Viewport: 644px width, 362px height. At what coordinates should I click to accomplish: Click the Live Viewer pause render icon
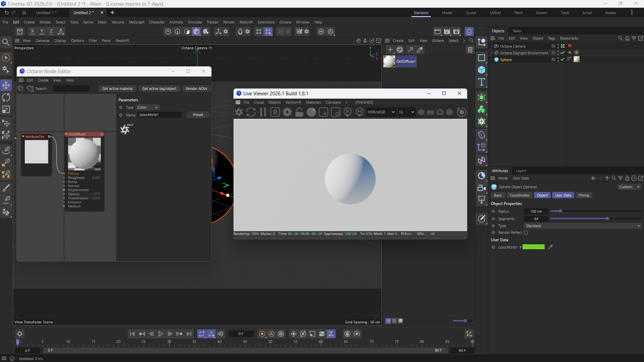263,112
